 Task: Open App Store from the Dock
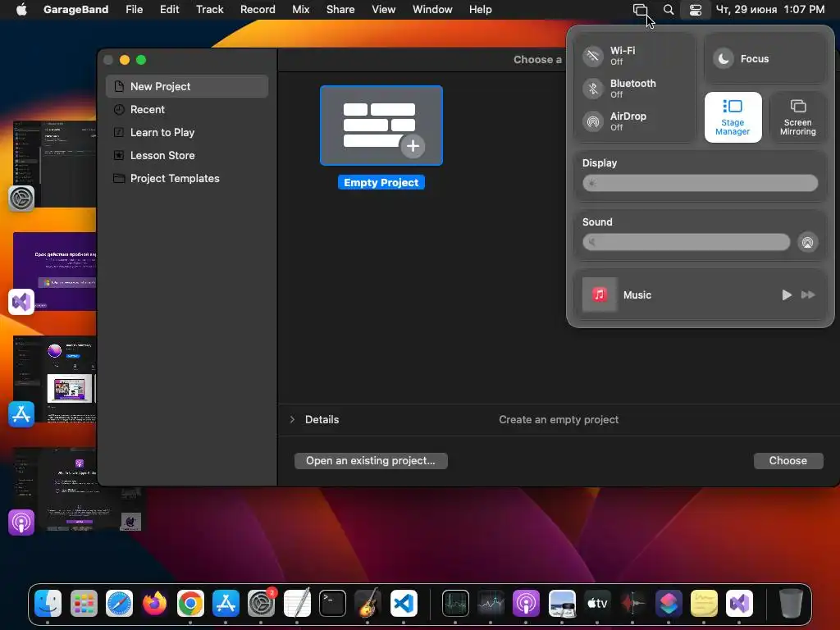(226, 604)
